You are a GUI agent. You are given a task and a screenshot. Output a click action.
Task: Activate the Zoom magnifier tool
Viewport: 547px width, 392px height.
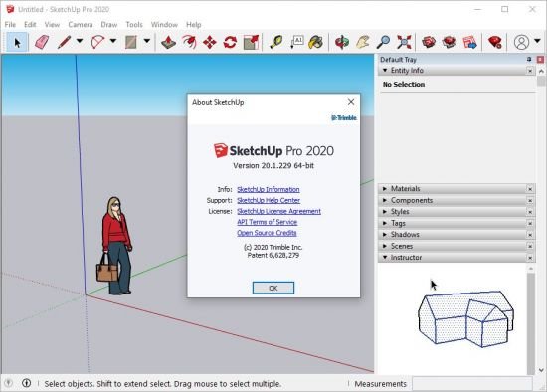[x=383, y=42]
